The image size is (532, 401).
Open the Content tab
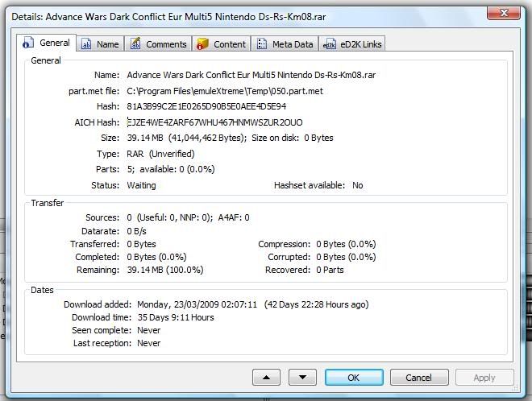222,44
